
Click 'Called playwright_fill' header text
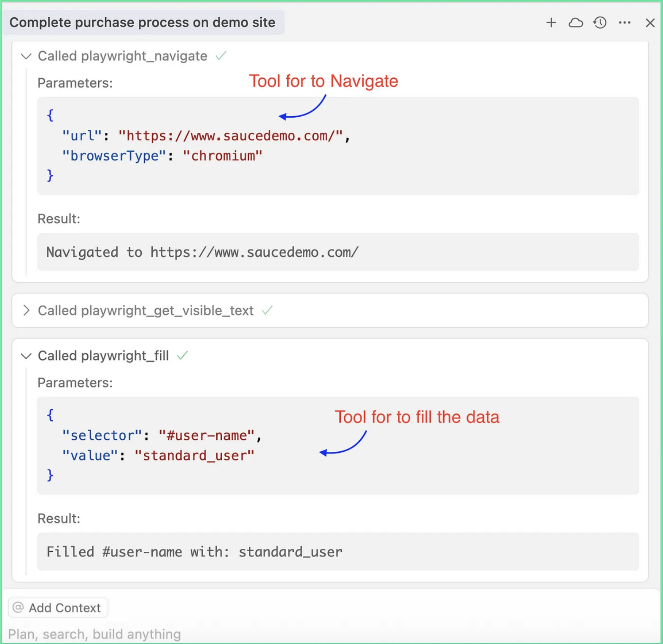103,356
